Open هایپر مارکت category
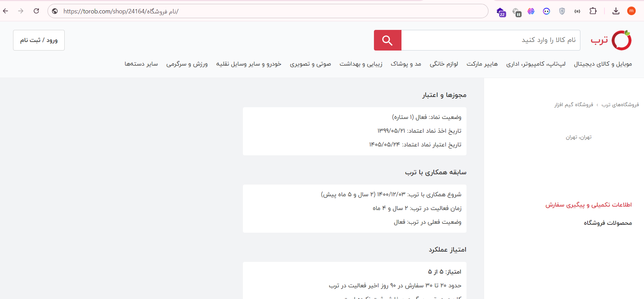Screen dimensions: 644x299 [x=482, y=64]
